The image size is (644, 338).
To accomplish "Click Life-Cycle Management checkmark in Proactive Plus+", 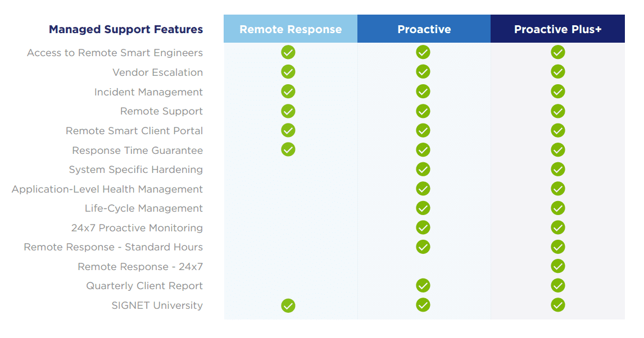I will (558, 208).
